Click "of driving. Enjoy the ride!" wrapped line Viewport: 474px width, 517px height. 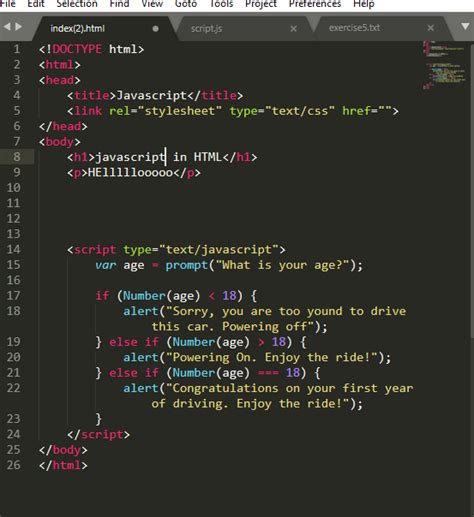click(250, 404)
